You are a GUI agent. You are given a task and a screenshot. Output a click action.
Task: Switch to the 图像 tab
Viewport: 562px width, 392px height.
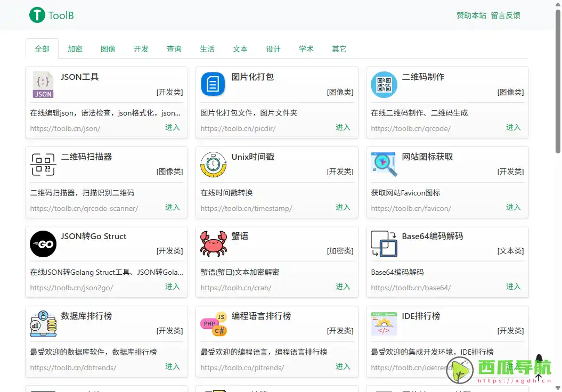point(108,49)
